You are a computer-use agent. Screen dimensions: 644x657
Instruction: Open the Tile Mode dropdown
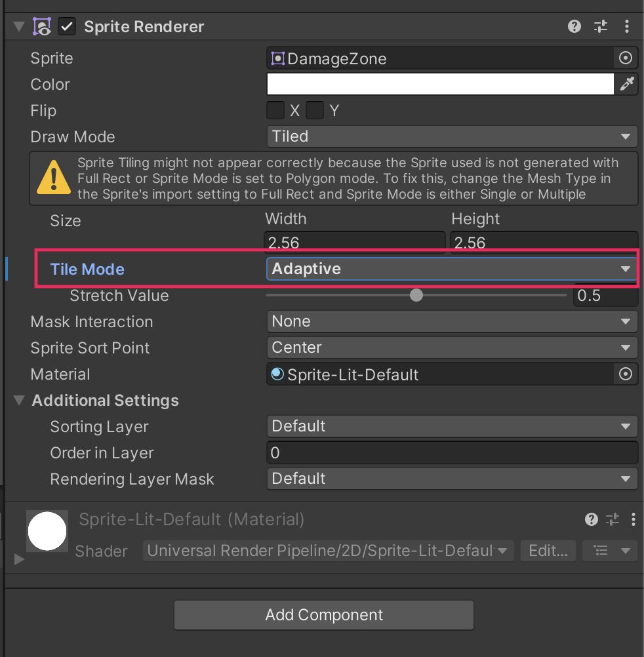[452, 269]
